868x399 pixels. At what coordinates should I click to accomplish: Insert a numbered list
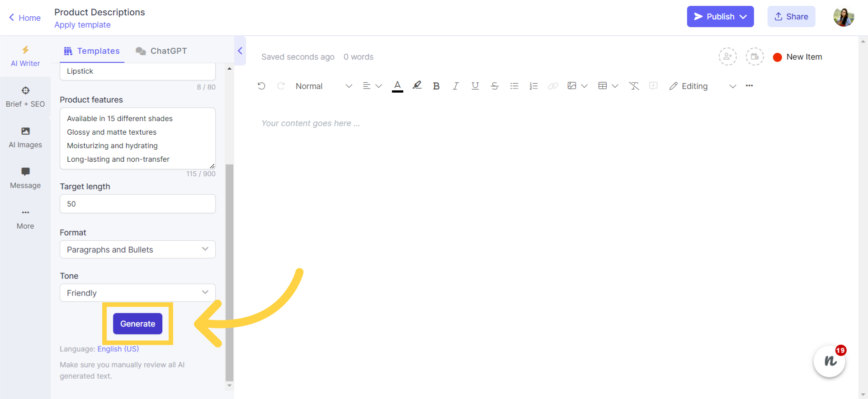[x=533, y=86]
